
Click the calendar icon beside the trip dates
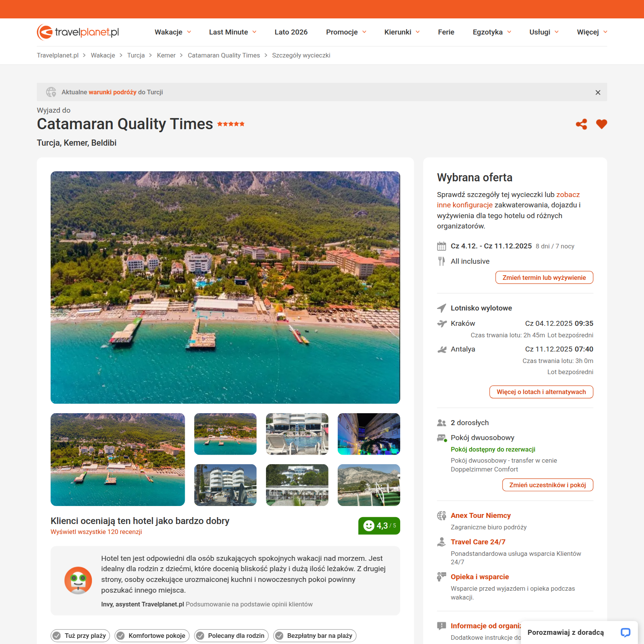coord(442,246)
